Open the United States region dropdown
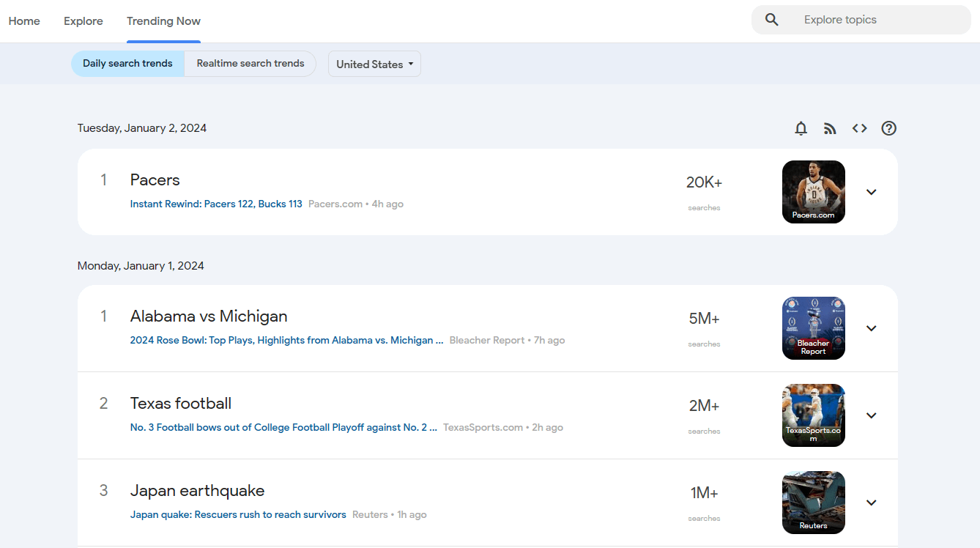Screen dimensions: 980x548 tap(374, 64)
